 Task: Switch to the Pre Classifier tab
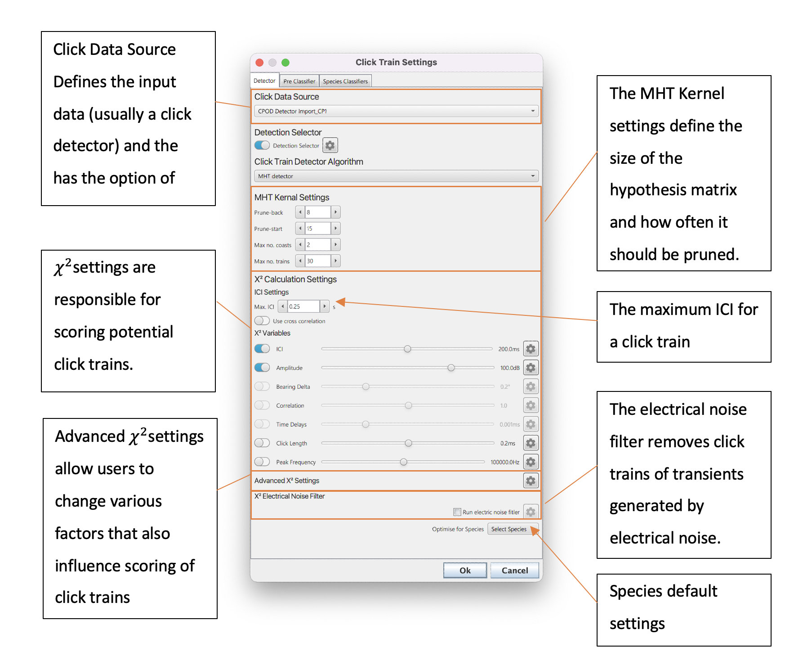click(299, 81)
